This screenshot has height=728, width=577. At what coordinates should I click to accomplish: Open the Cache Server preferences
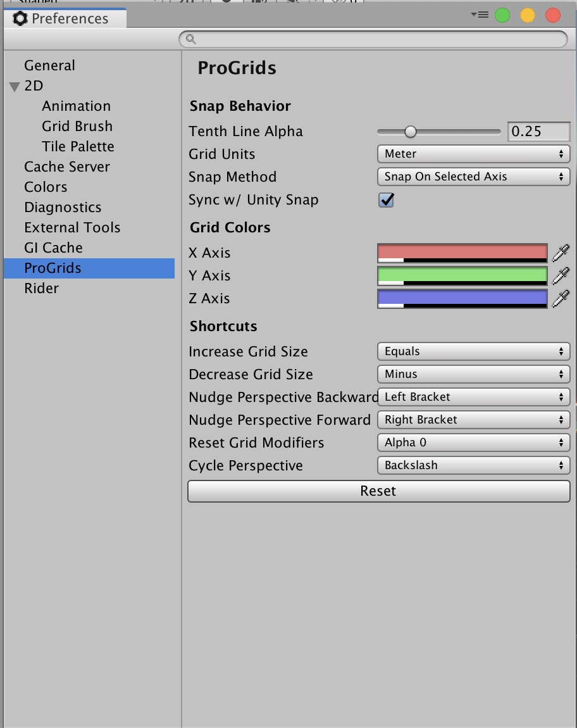click(x=67, y=167)
